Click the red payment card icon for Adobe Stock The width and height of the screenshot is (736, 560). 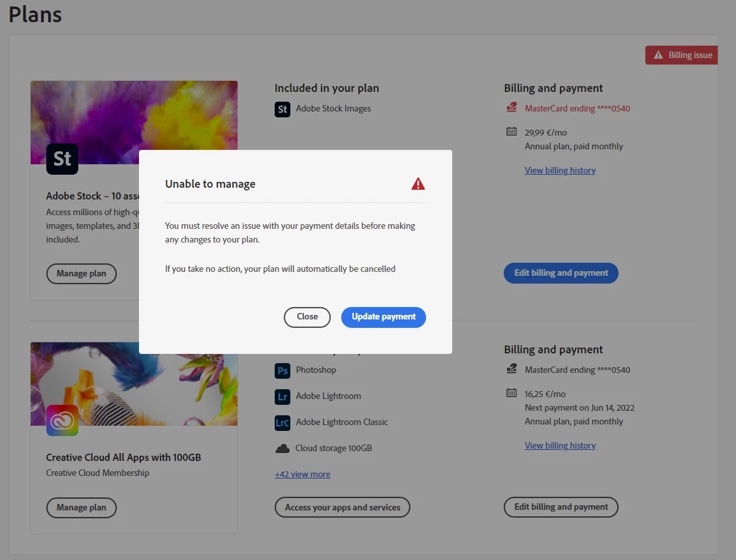pyautogui.click(x=512, y=108)
